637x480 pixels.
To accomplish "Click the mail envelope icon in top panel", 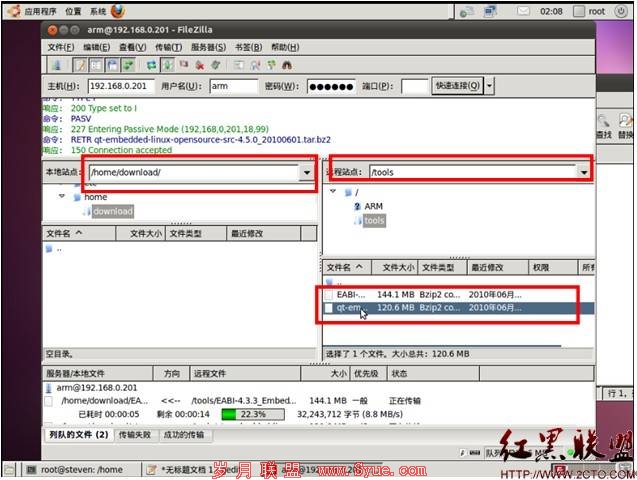I will 524,11.
